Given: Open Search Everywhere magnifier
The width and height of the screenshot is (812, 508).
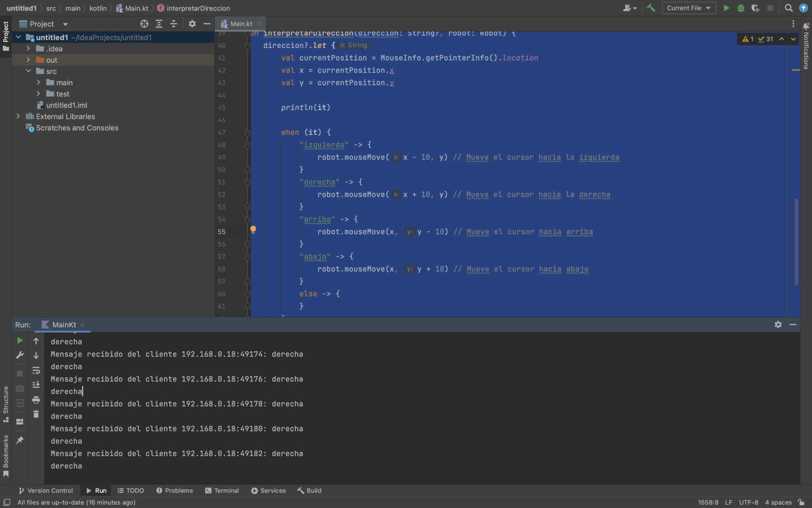Looking at the screenshot, I should coord(788,8).
